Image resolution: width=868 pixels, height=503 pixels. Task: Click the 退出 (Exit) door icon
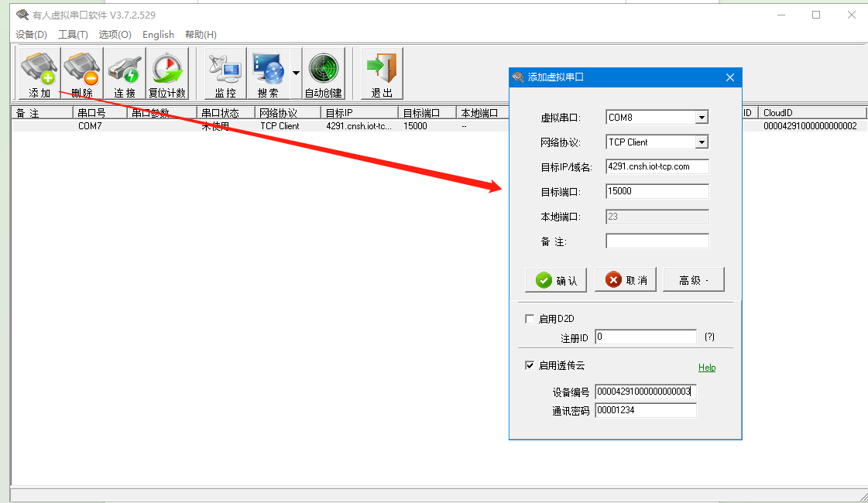point(382,74)
